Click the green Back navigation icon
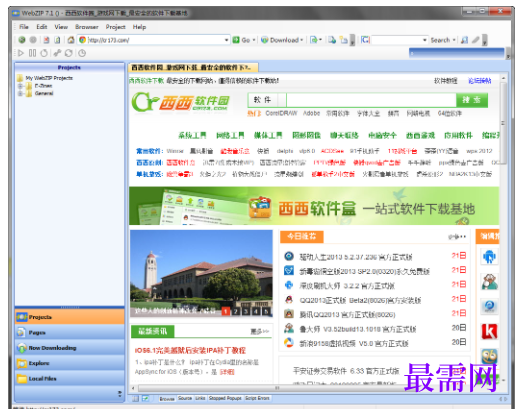 [x=22, y=40]
